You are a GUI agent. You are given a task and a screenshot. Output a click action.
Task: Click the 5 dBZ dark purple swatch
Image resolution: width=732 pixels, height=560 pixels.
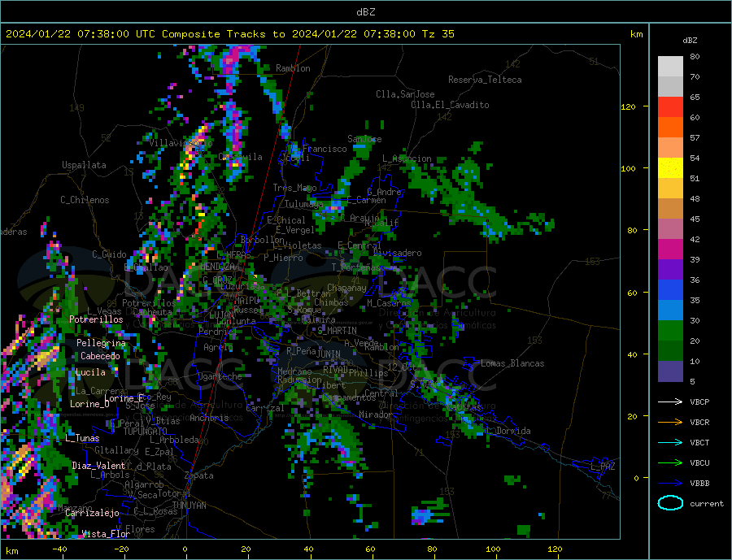pos(670,371)
